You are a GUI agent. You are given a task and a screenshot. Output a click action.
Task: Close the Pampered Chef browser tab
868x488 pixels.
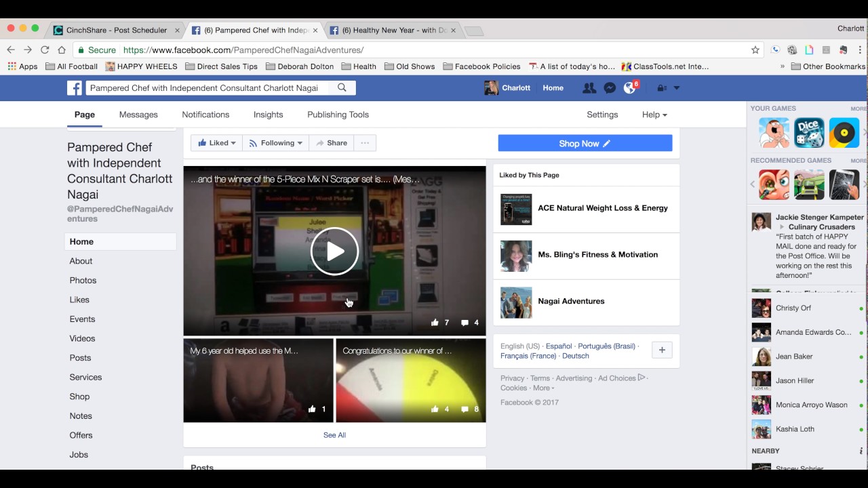(x=315, y=30)
